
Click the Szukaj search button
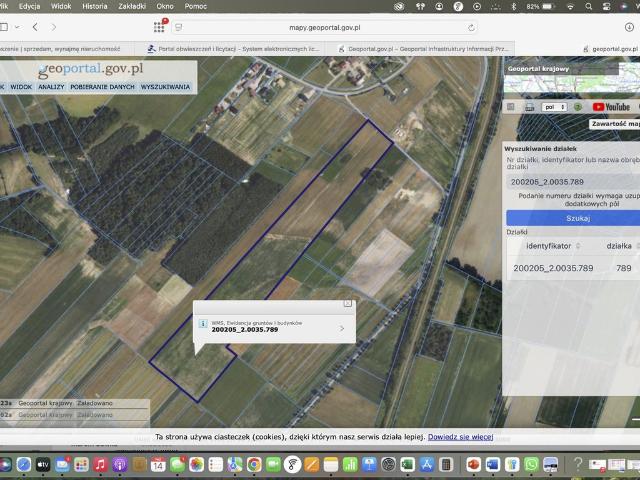[x=577, y=217]
